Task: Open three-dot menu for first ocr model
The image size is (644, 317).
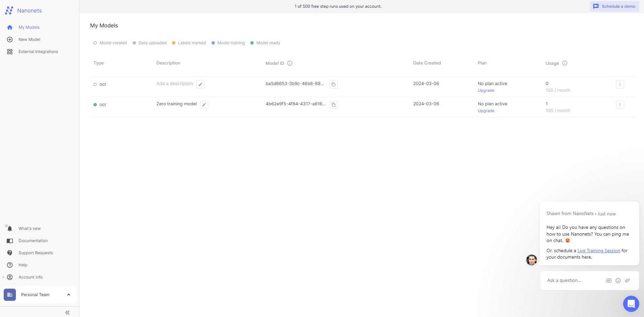Action: pos(620,84)
